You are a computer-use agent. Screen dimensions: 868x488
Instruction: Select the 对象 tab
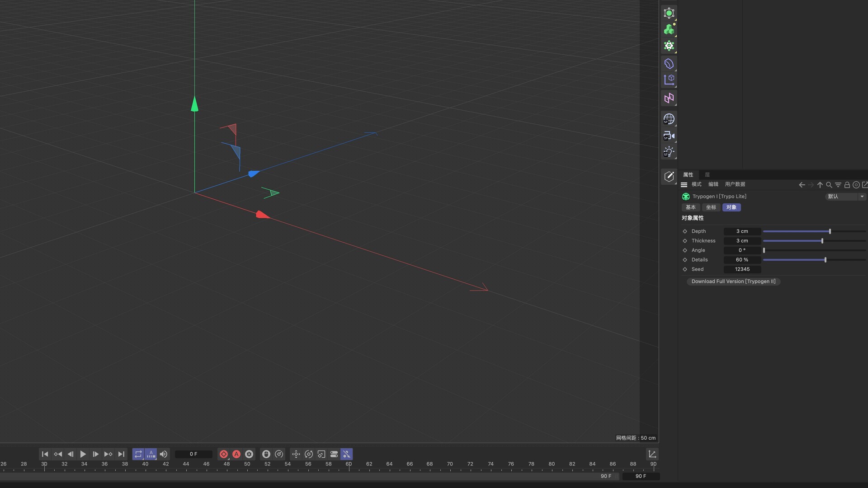[731, 207]
